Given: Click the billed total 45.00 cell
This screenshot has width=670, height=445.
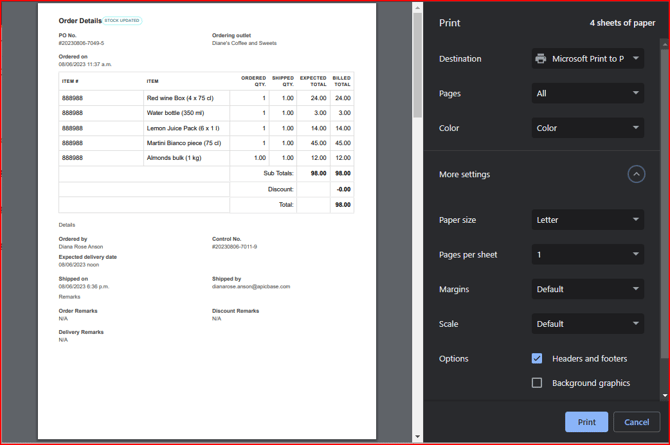Looking at the screenshot, I should click(343, 143).
